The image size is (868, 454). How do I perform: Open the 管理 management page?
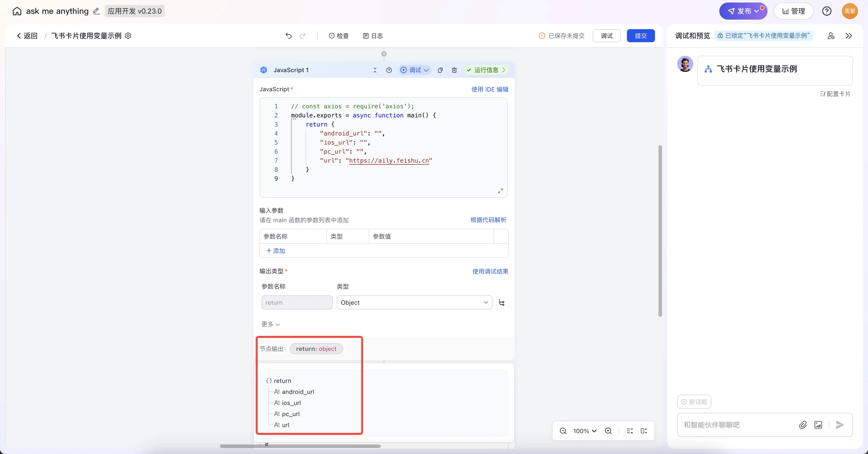coord(793,11)
